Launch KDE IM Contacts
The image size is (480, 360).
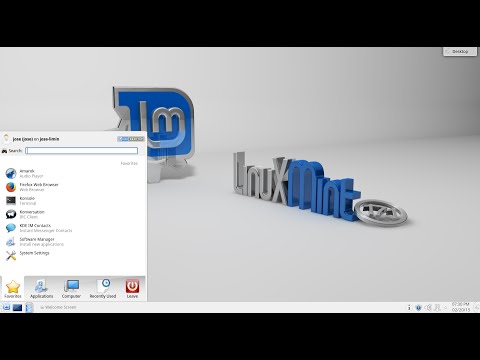(x=72, y=228)
